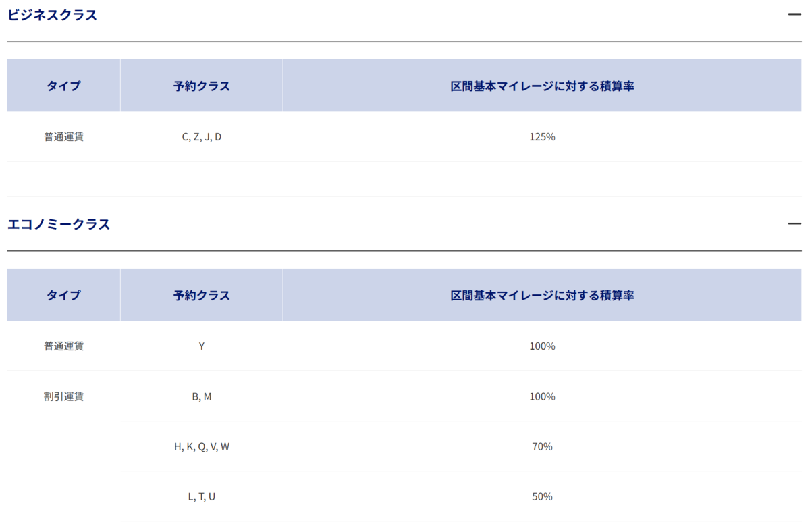Select the 予約クラス header in business table
810x532 pixels.
[202, 86]
